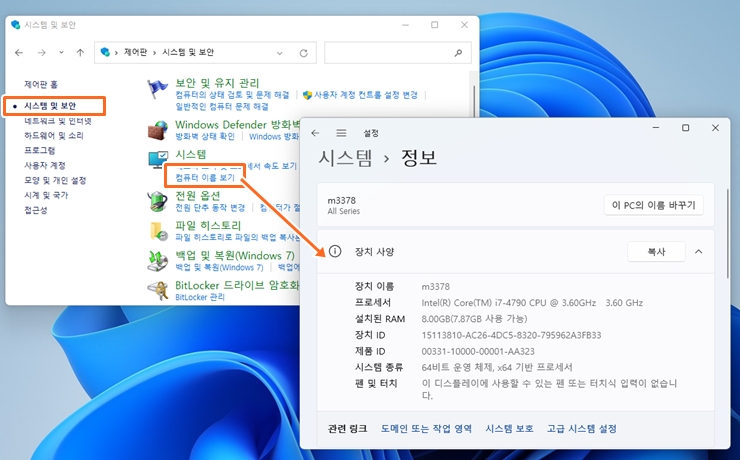Click the 백업 및 복원 icon
Screen dimensions: 740x460
(x=158, y=261)
